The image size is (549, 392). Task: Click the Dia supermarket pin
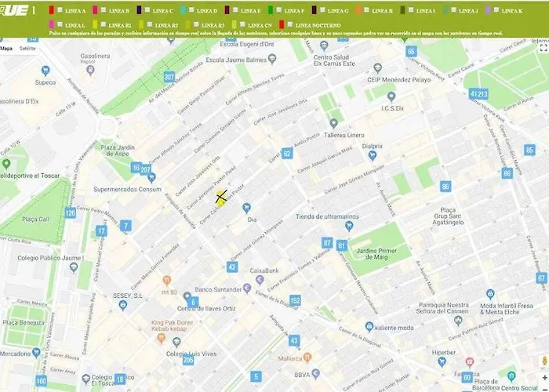point(246,208)
